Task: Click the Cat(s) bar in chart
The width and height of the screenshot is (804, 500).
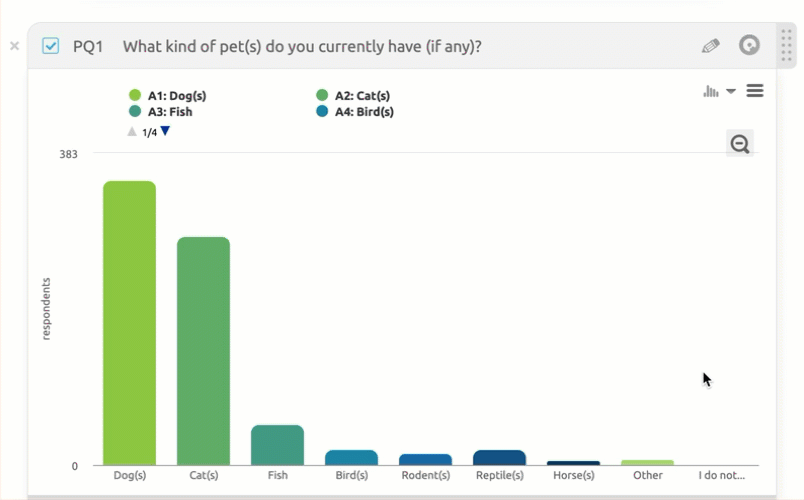Action: 203,350
